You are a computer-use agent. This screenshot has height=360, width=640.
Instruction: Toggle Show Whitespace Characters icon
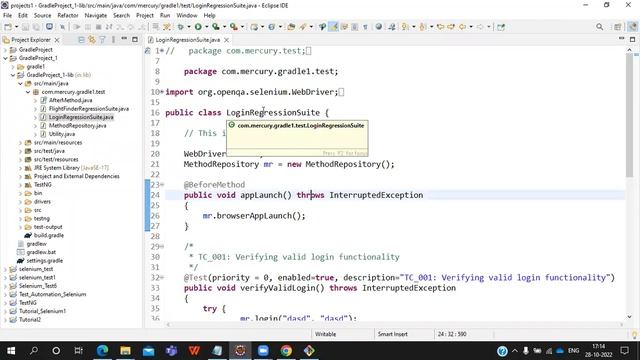(365, 27)
